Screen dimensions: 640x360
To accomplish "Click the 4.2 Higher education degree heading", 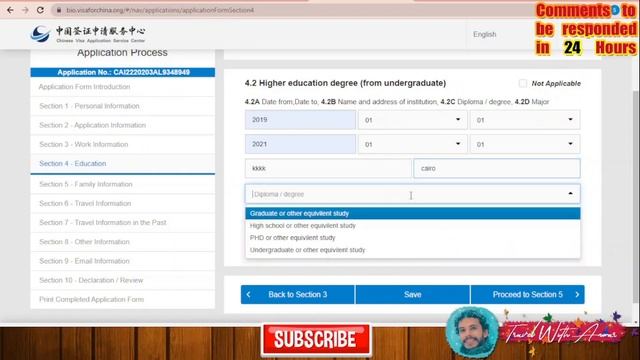I will pyautogui.click(x=345, y=83).
